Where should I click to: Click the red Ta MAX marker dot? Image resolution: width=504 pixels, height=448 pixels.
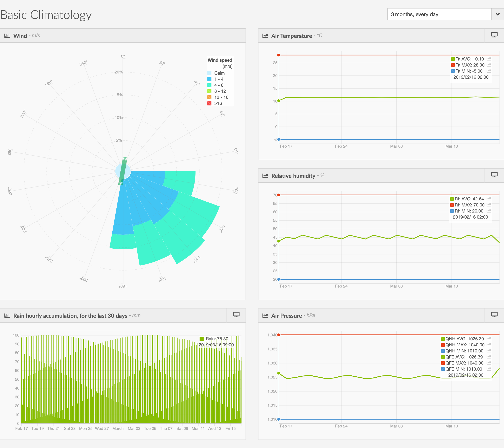(x=279, y=55)
